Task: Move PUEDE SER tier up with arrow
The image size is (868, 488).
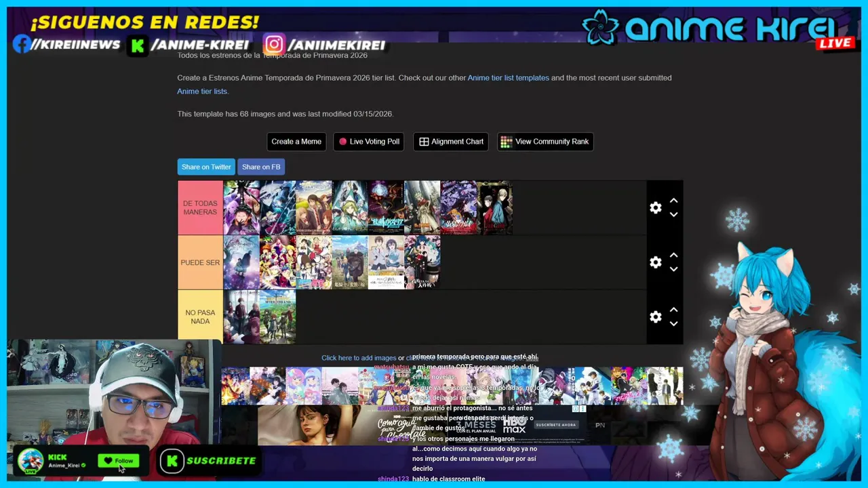Action: click(x=673, y=256)
